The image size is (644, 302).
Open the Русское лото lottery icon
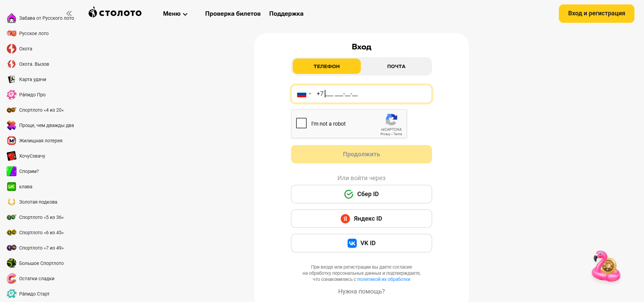coord(12,33)
